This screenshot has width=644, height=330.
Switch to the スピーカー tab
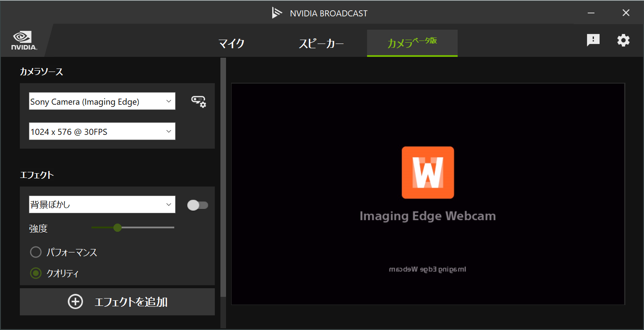tap(321, 43)
